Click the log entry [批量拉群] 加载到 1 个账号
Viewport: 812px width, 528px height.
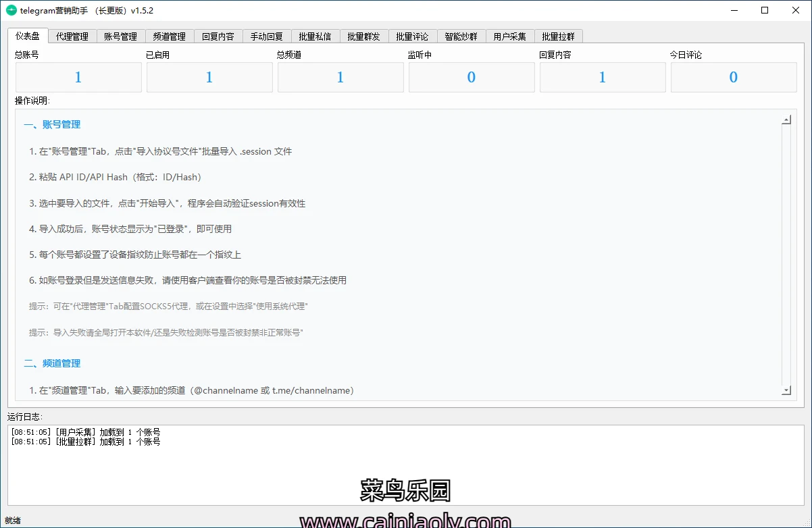86,442
